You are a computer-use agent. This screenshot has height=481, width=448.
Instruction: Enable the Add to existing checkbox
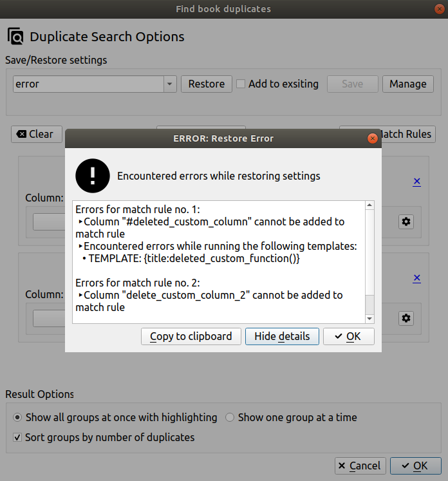click(x=241, y=84)
